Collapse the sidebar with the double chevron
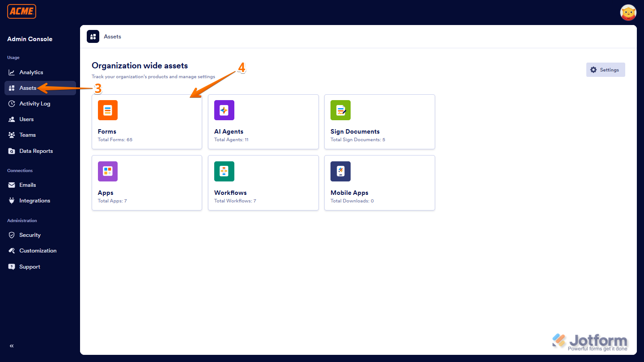The width and height of the screenshot is (644, 362). 12,345
